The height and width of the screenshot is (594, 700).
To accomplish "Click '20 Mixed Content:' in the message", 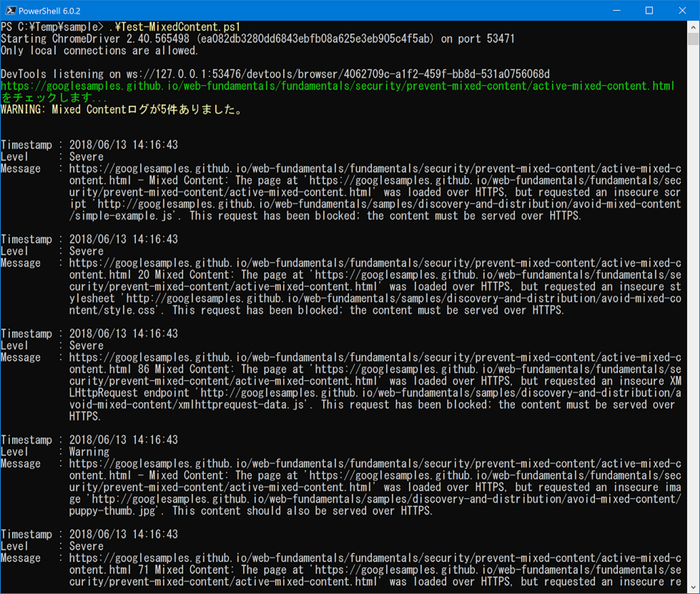I will click(186, 275).
